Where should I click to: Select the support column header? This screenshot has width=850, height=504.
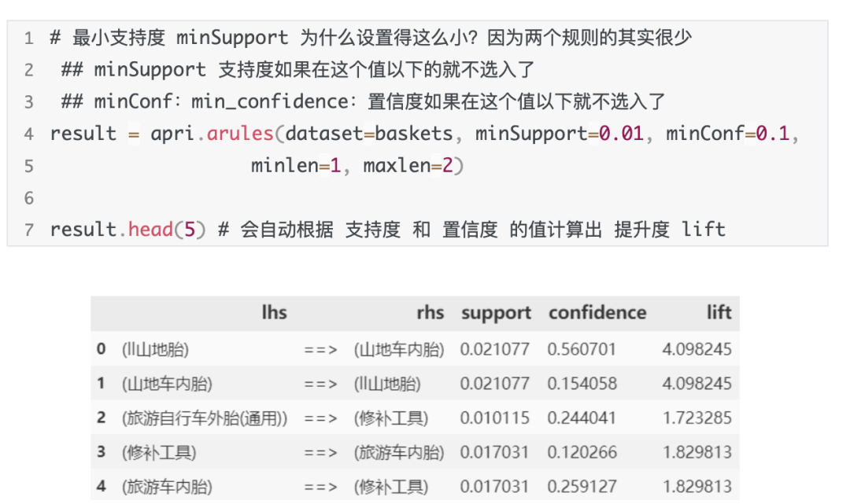[496, 313]
